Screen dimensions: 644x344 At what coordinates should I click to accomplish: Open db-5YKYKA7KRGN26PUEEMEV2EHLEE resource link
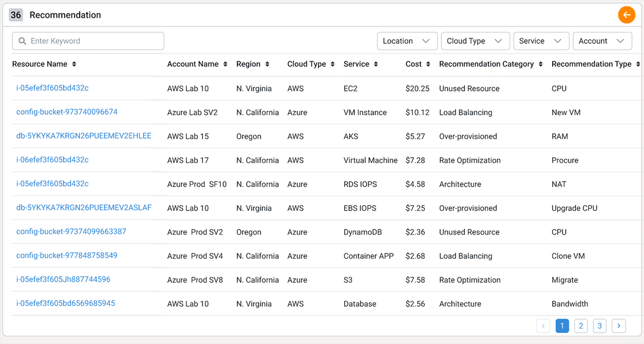[x=84, y=136]
